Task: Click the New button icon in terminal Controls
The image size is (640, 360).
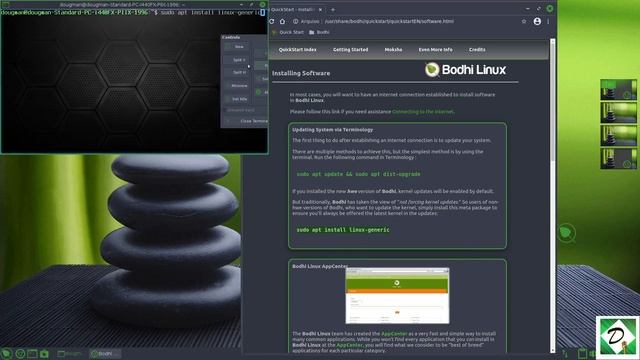Action: [x=228, y=47]
